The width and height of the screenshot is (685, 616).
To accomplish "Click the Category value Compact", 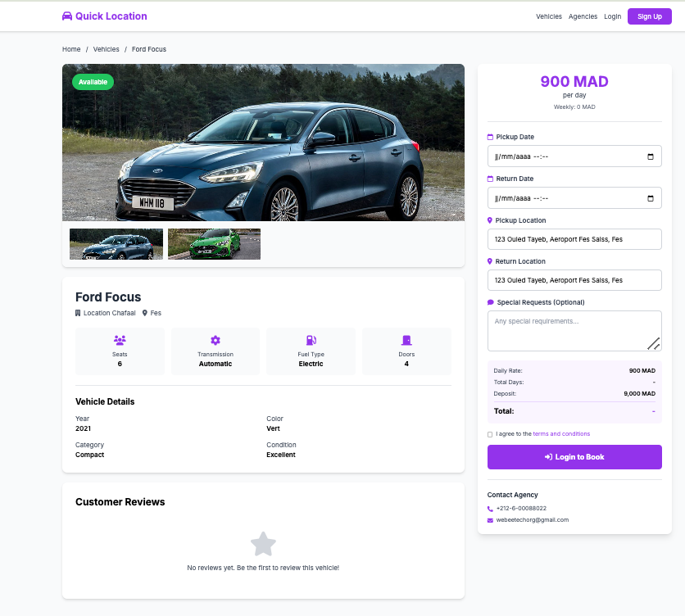I will 89,455.
